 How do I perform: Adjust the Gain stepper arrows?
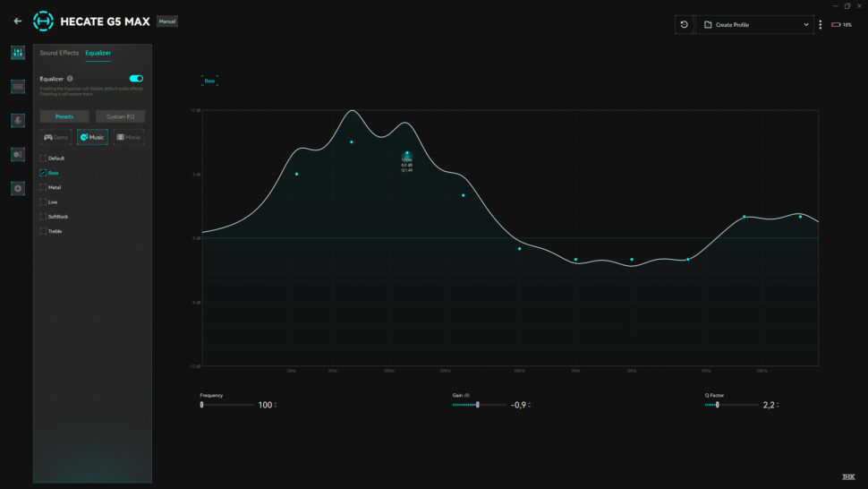(529, 405)
